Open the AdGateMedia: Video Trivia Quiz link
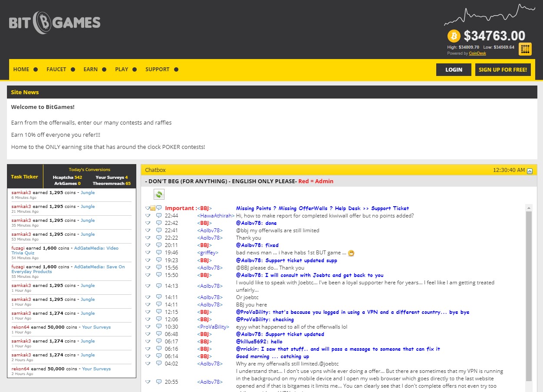Viewport: 543px width, 392px height. (x=65, y=250)
